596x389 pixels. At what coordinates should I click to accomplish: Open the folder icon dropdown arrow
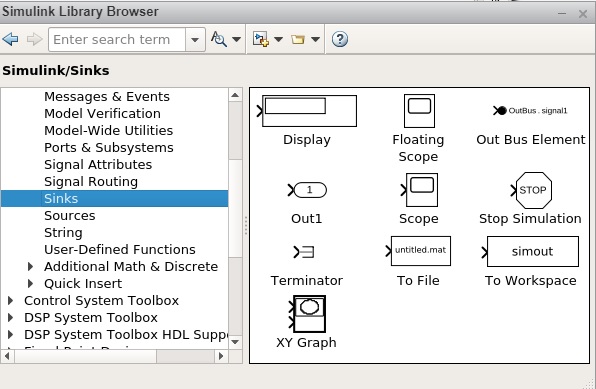315,39
